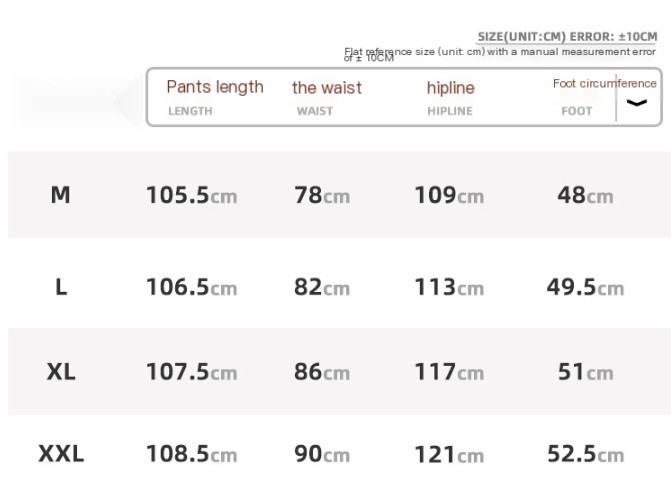This screenshot has width=671, height=479.
Task: Select the L size row label
Action: (61, 288)
